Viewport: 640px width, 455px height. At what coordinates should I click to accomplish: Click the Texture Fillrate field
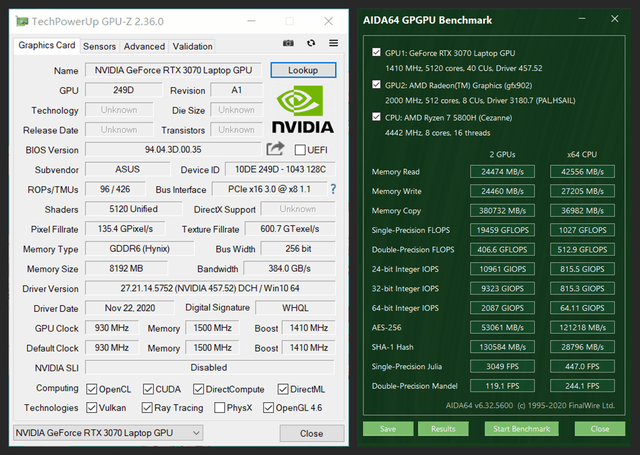pyautogui.click(x=290, y=229)
